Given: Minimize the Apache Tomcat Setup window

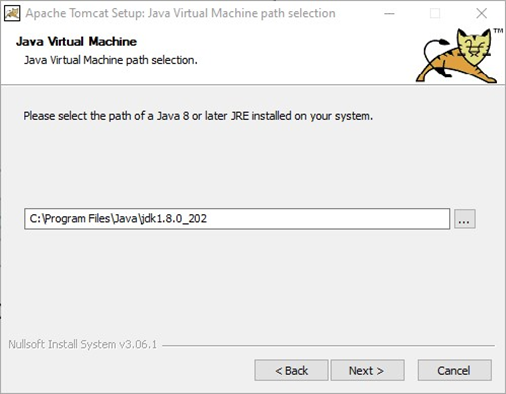Looking at the screenshot, I should (x=389, y=13).
